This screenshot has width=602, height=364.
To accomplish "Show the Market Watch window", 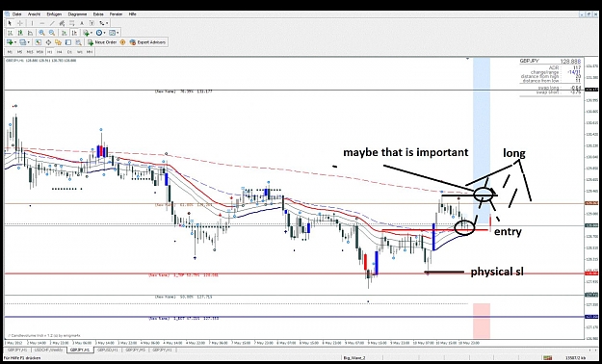I will point(38,42).
